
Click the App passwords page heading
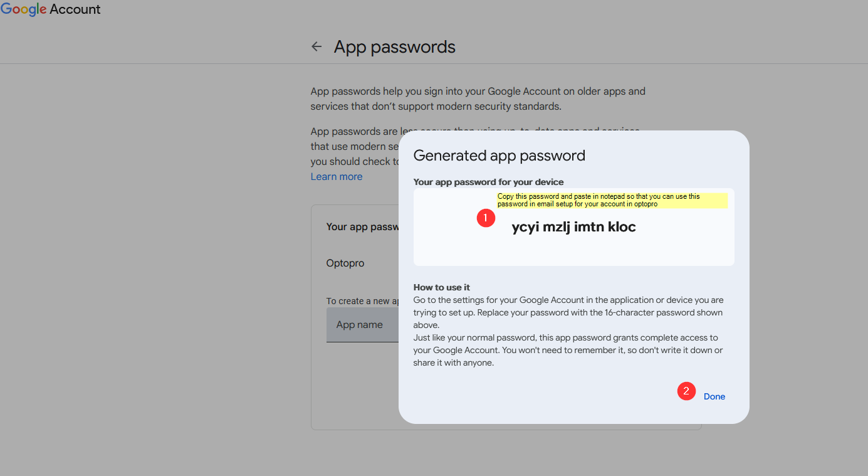click(x=394, y=47)
